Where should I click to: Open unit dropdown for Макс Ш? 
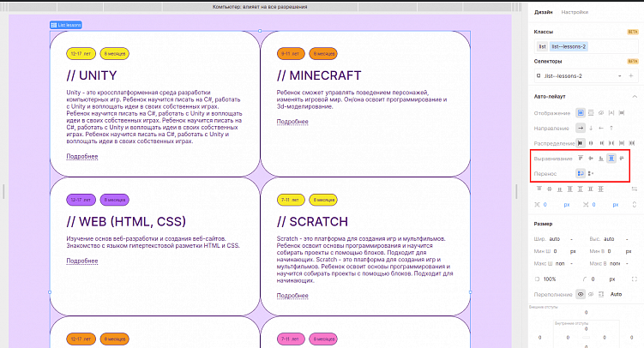pyautogui.click(x=571, y=263)
